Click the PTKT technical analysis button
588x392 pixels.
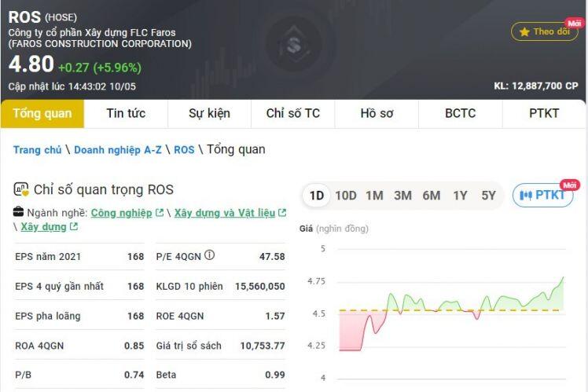point(542,195)
